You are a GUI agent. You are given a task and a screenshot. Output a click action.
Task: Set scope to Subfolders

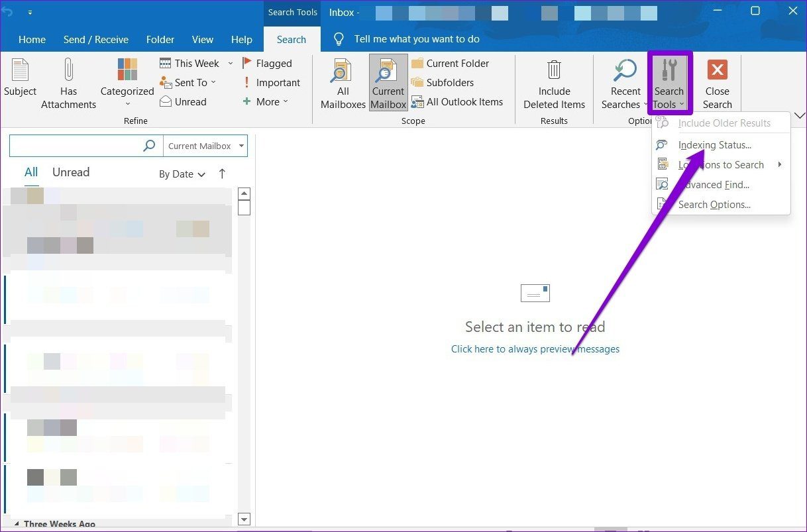(x=442, y=82)
